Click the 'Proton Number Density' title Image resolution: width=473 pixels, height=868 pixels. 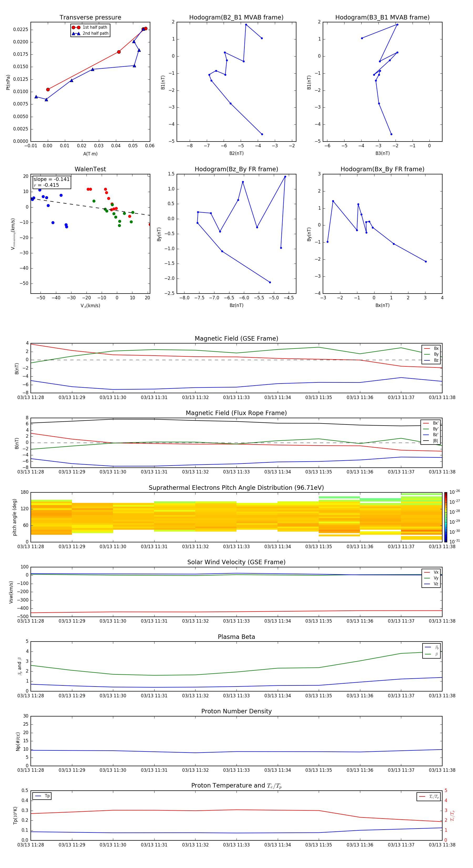coord(236,711)
